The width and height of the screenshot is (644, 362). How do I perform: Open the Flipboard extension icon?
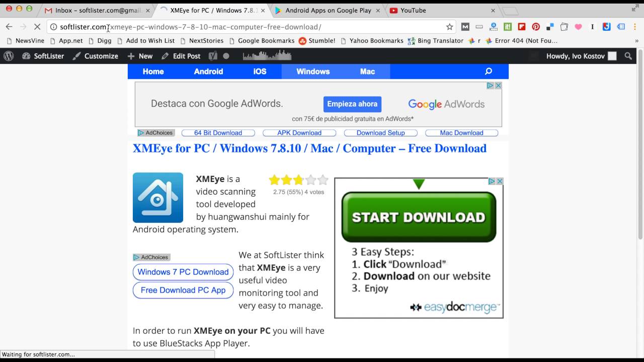(522, 27)
